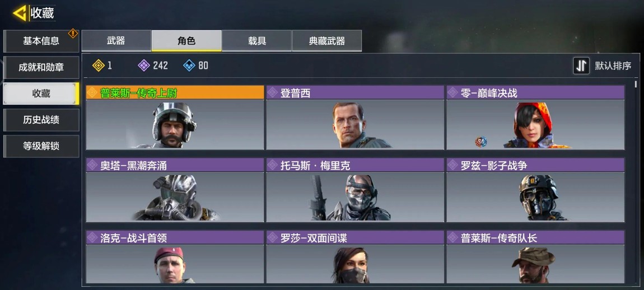
Task: Select the 普莱斯-传奇上尉 character card
Action: 175,118
